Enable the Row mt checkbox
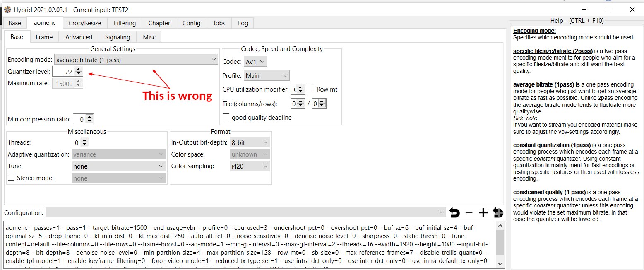Image resolution: width=644 pixels, height=270 pixels. tap(311, 89)
